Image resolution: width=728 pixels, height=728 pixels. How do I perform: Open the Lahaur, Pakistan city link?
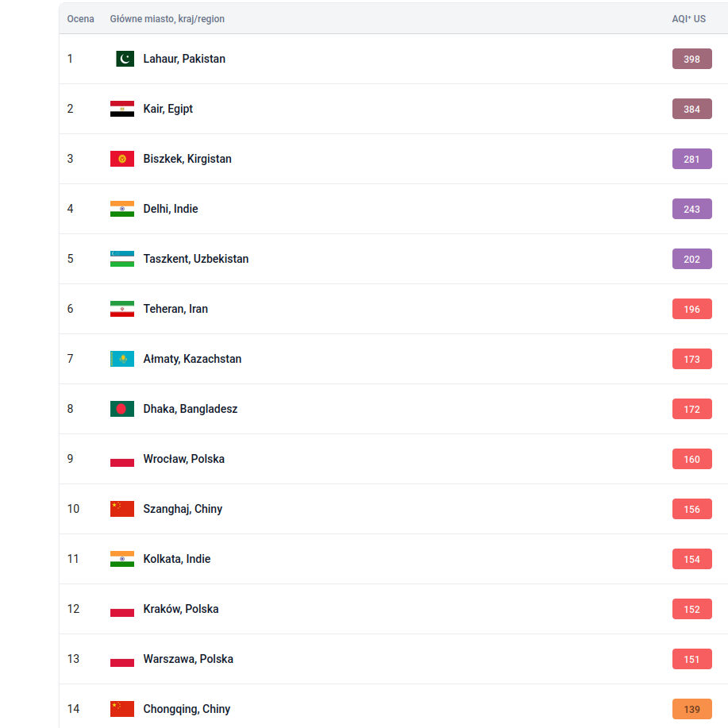(x=184, y=59)
